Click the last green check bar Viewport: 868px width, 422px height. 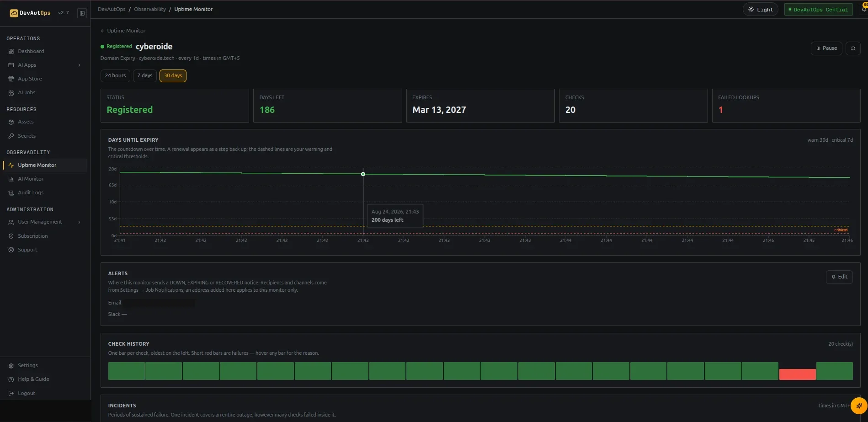(835, 371)
